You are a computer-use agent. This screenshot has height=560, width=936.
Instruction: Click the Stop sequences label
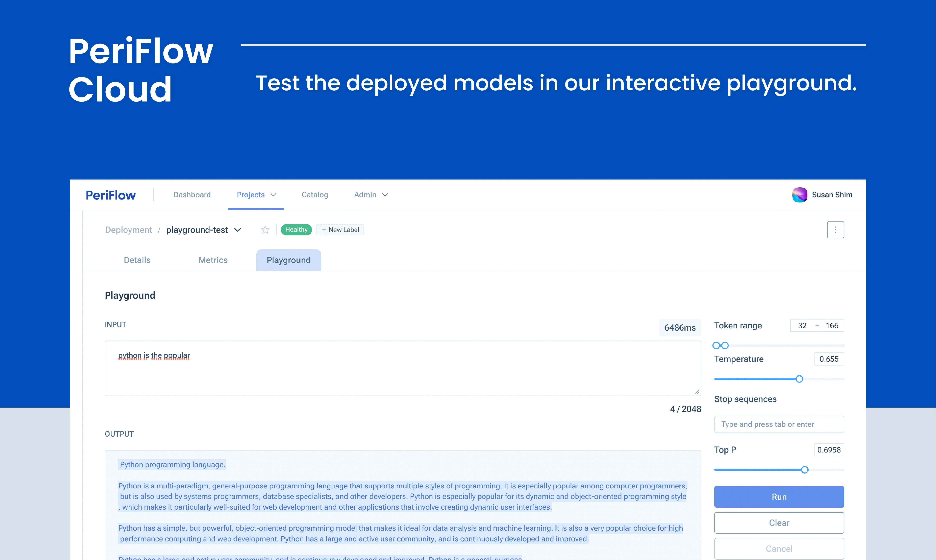click(x=745, y=399)
